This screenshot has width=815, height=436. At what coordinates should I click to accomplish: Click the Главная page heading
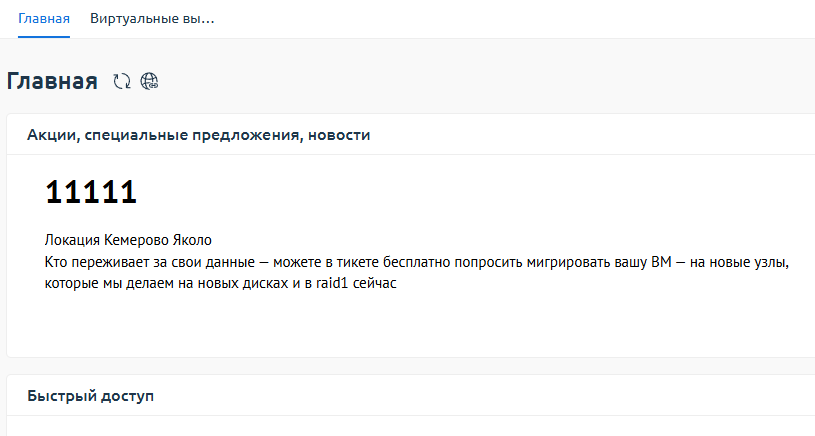(52, 82)
